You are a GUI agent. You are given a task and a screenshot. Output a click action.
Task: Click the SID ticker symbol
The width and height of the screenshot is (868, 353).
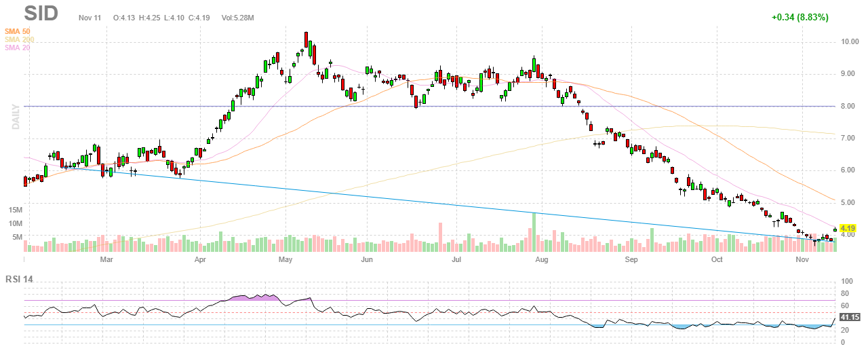coord(41,13)
